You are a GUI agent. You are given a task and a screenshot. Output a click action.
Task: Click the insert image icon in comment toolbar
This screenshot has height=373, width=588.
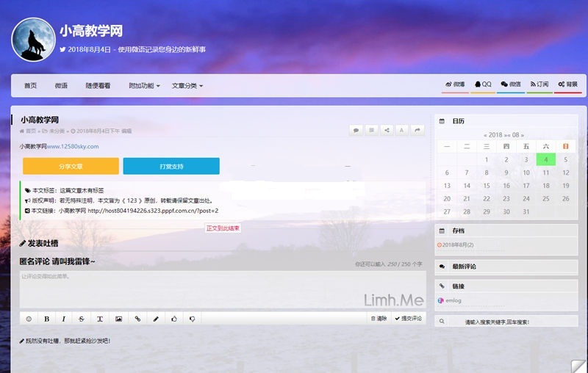tap(118, 319)
